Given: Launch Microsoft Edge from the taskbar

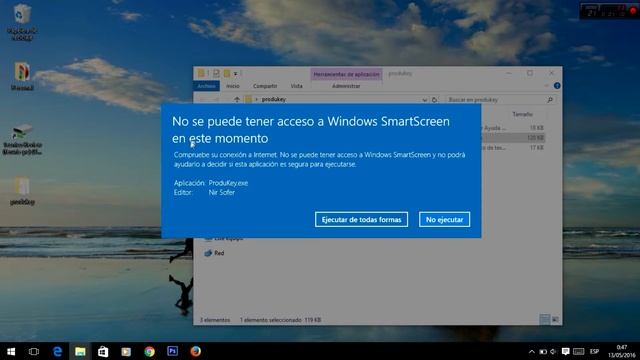Looking at the screenshot, I should pos(57,351).
